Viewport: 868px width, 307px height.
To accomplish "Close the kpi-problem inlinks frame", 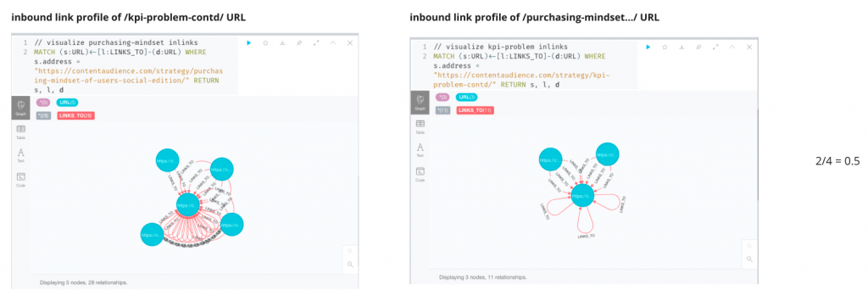I will tap(748, 47).
